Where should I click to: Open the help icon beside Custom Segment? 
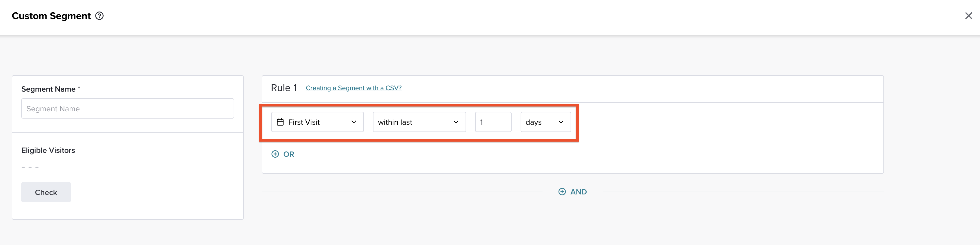(99, 16)
